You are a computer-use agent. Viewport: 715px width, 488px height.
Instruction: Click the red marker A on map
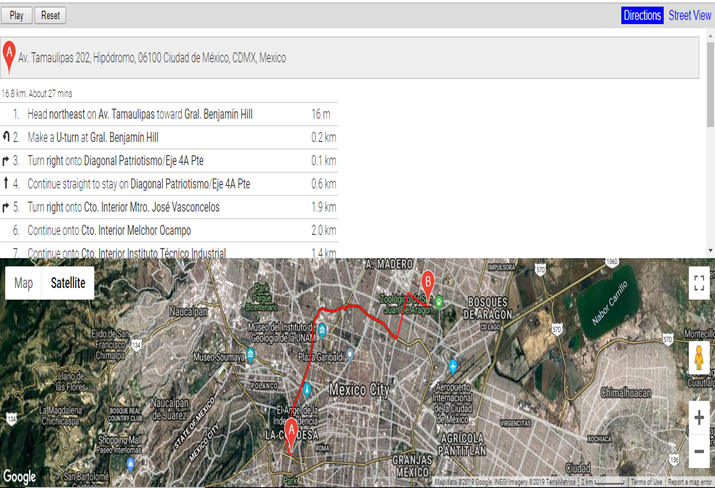point(291,437)
